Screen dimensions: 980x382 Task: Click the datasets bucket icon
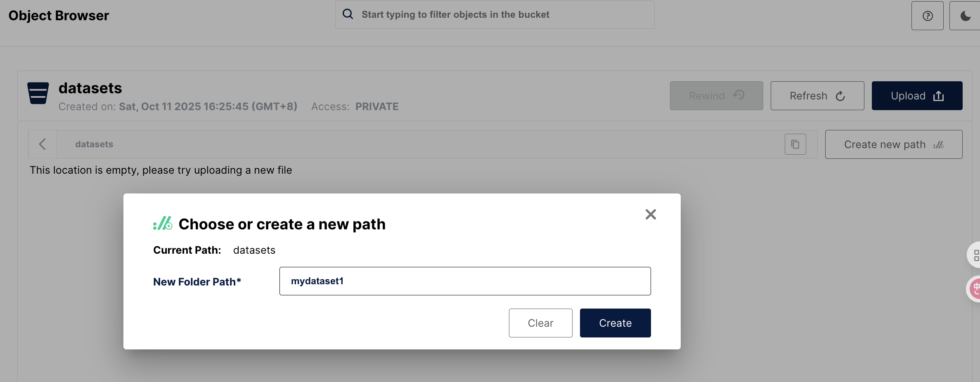[x=38, y=93]
